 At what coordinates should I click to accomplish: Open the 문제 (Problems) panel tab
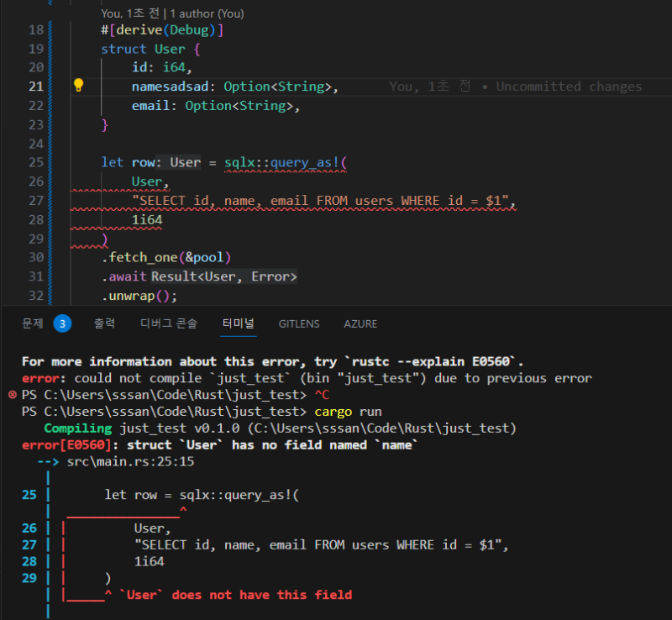[x=32, y=323]
